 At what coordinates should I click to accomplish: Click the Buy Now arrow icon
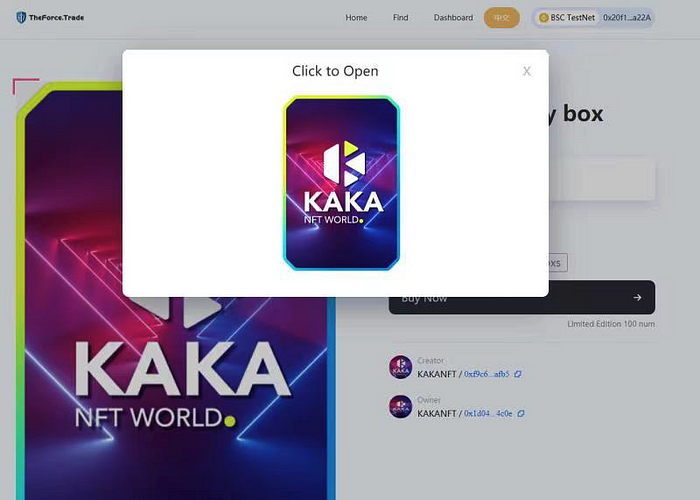click(637, 297)
